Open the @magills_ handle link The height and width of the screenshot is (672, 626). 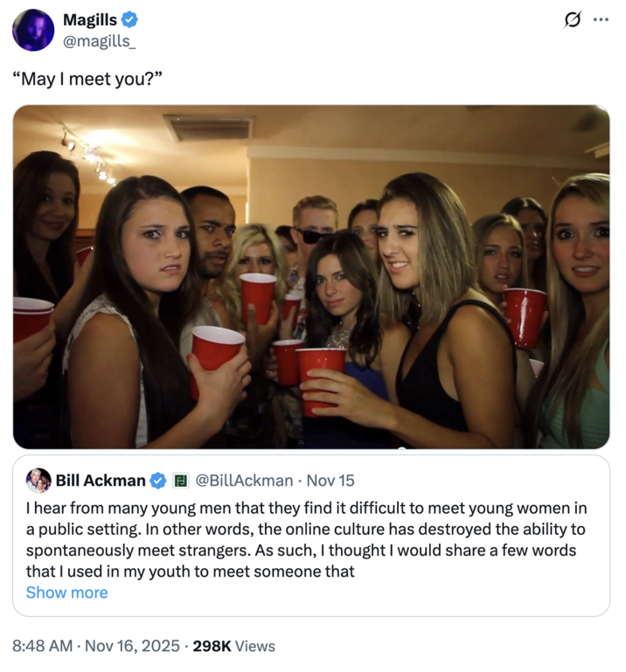click(x=100, y=39)
